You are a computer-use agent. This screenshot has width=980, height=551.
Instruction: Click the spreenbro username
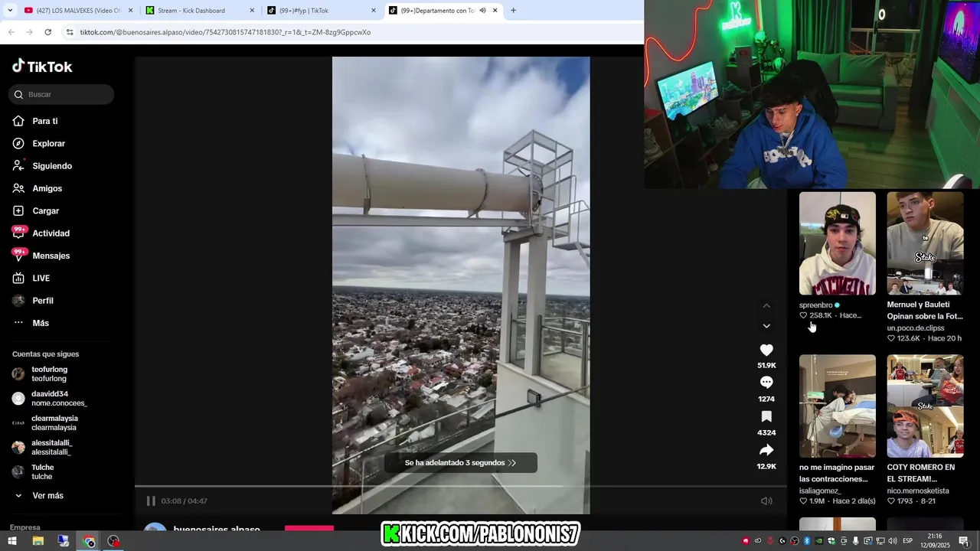816,305
